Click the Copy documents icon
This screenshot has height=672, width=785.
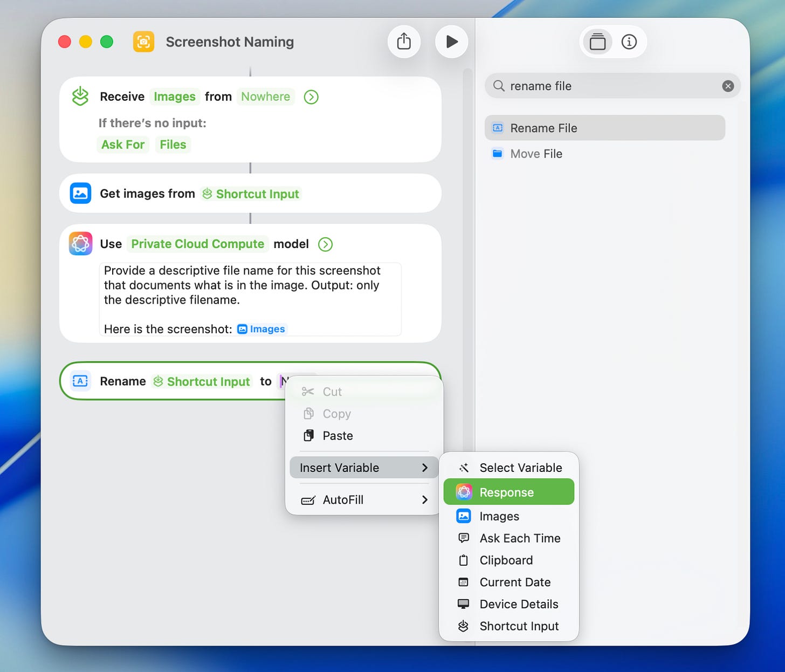tap(308, 414)
